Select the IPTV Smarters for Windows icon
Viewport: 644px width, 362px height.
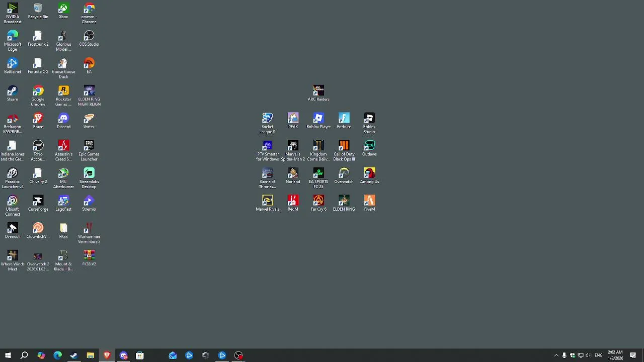[267, 151]
